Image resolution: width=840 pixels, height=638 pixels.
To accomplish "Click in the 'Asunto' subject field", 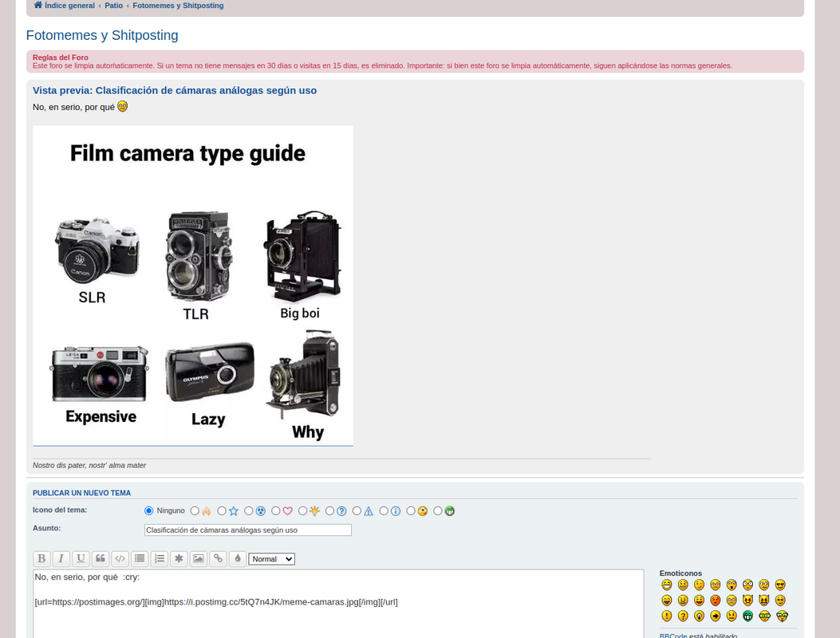I will [x=247, y=530].
